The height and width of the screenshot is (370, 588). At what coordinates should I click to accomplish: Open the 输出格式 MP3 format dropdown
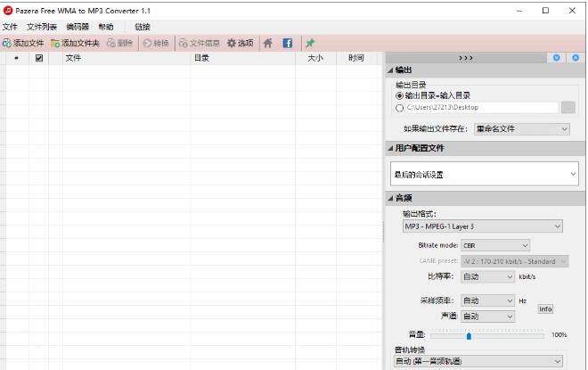(x=482, y=226)
